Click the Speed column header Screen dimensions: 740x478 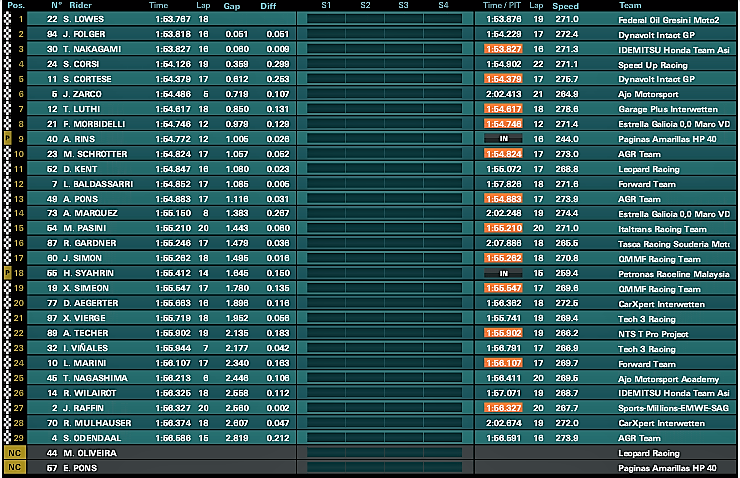click(x=565, y=6)
